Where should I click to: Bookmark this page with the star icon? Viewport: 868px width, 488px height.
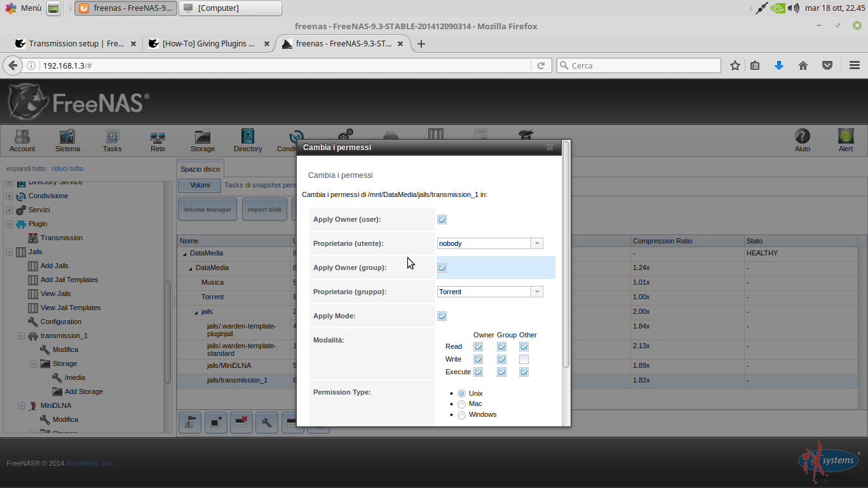735,65
